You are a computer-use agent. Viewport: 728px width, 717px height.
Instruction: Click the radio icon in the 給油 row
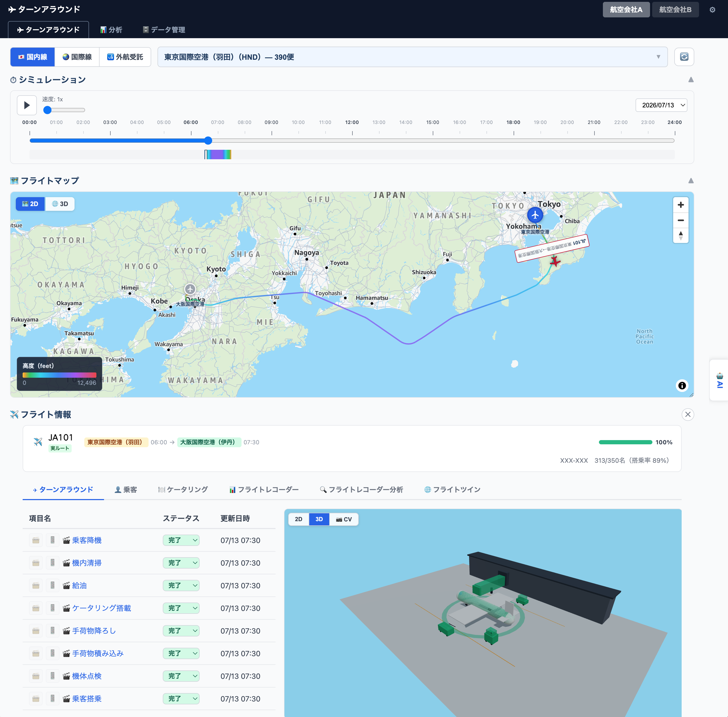[x=36, y=586]
